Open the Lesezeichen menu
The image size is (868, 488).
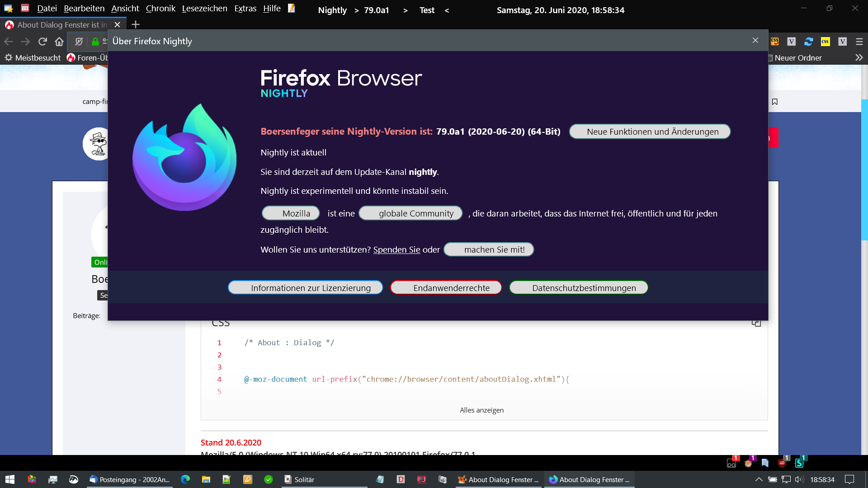pyautogui.click(x=204, y=9)
